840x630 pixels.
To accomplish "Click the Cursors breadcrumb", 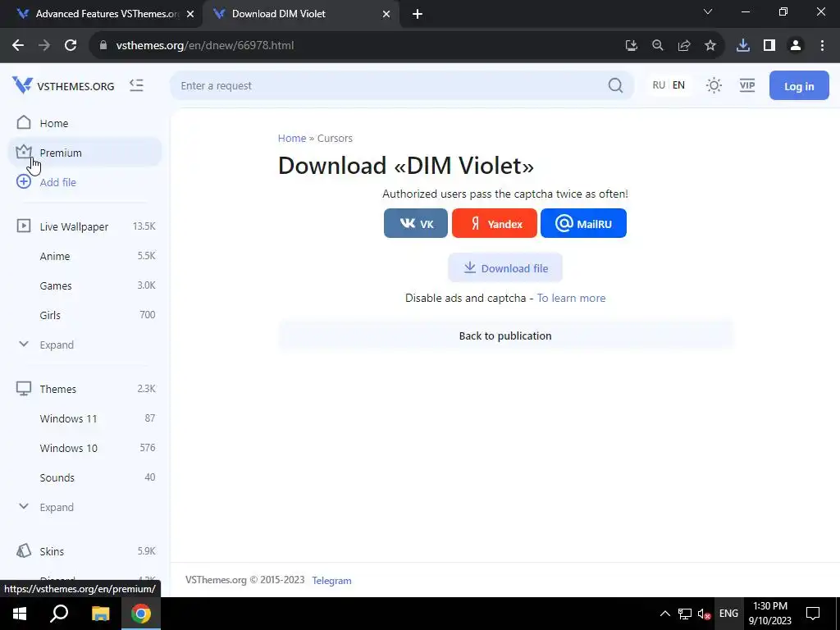I will (x=335, y=138).
